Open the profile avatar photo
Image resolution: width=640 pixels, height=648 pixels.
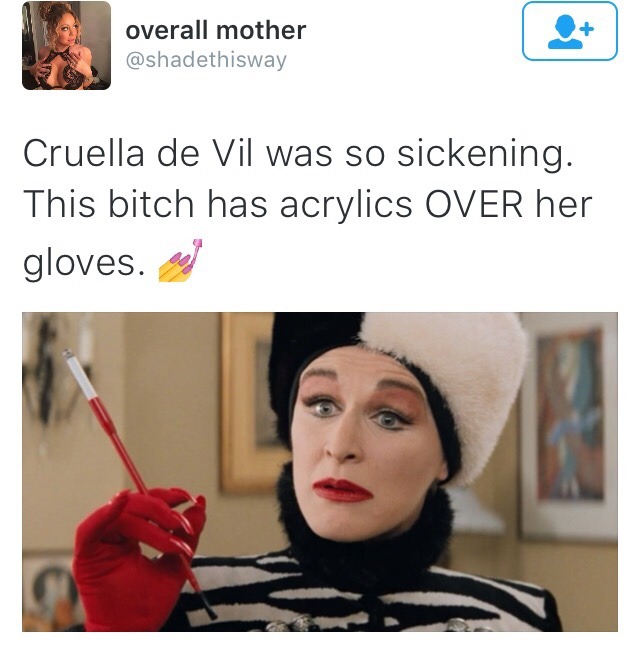click(x=67, y=45)
